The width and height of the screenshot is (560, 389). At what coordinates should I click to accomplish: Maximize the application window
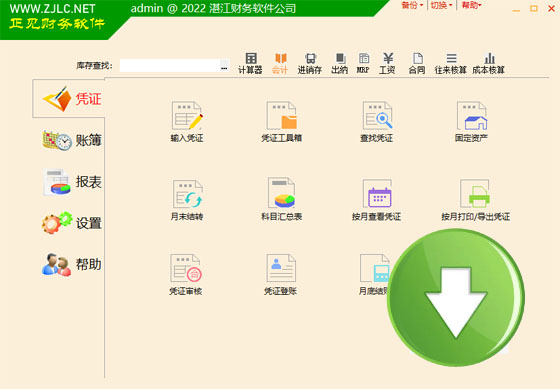534,9
